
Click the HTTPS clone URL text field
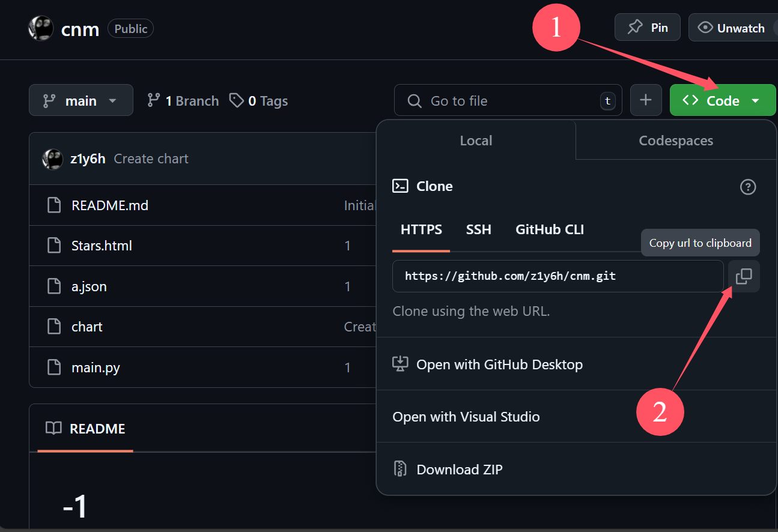point(558,276)
